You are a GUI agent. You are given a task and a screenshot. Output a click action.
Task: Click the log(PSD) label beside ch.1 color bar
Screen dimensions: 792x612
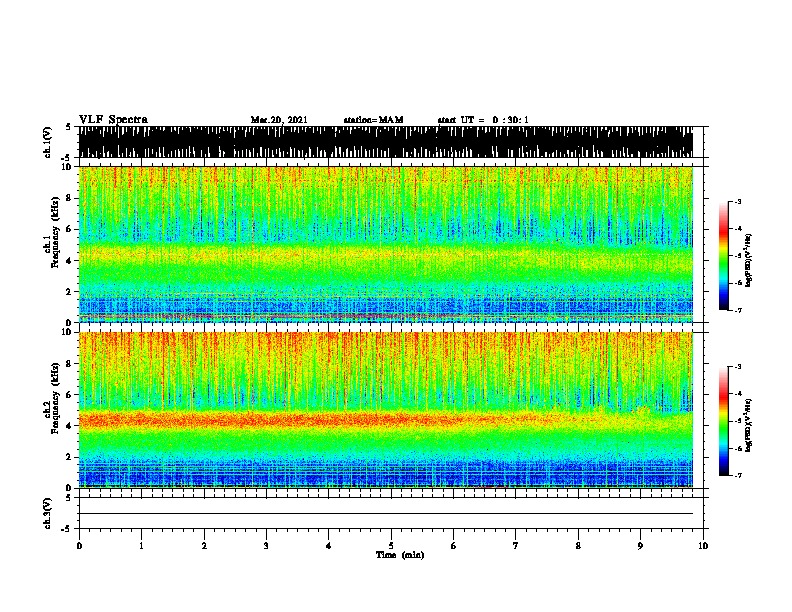[x=749, y=260]
